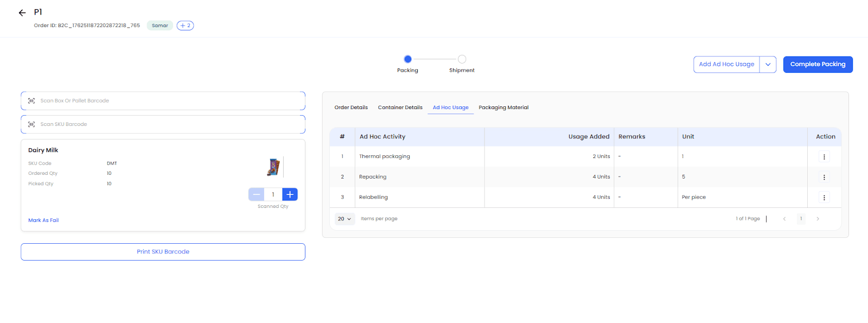Switch to the Order Details tab

(x=351, y=107)
